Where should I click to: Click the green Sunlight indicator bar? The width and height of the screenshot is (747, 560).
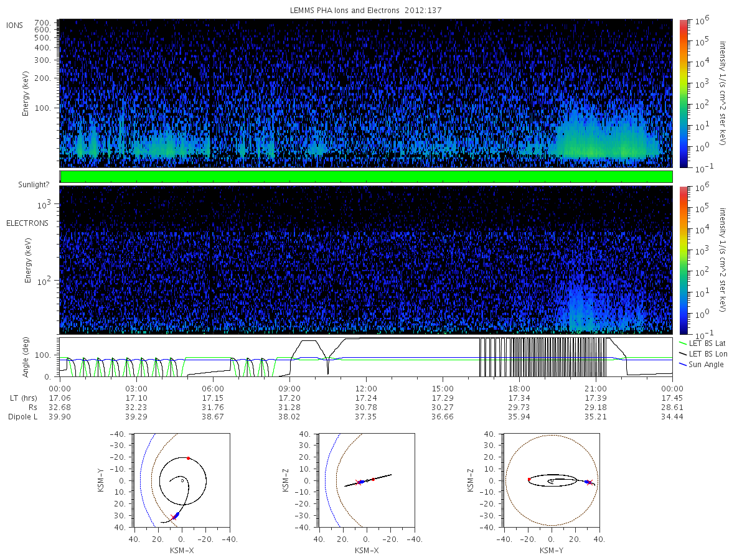366,177
